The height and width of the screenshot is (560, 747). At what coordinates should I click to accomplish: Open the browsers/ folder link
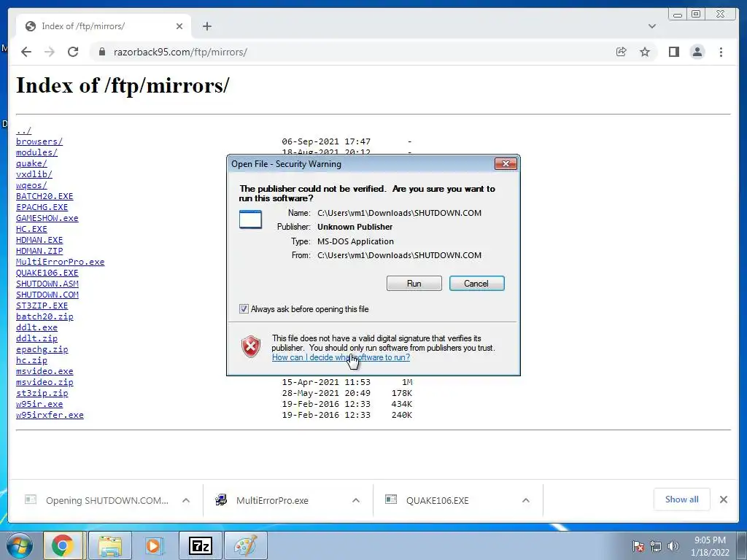[x=39, y=141]
